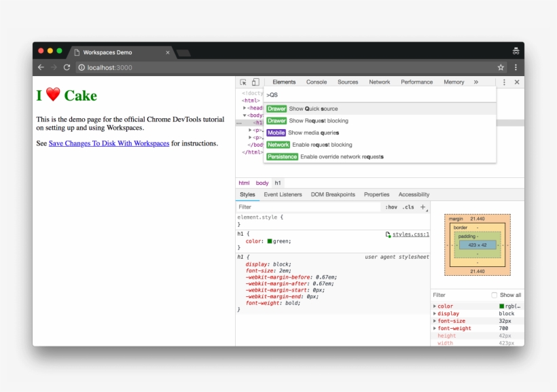This screenshot has height=392, width=557.
Task: Go back with the browser back arrow
Action: click(x=41, y=67)
